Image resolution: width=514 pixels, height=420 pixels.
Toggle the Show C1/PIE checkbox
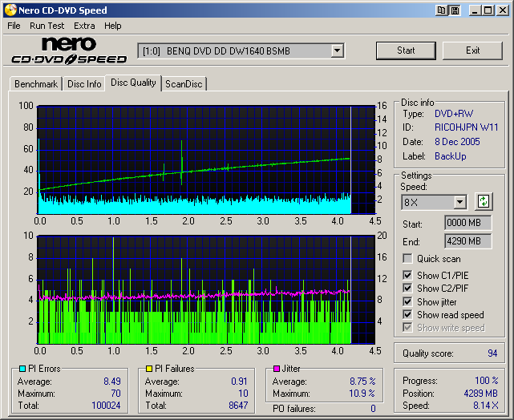click(x=407, y=276)
